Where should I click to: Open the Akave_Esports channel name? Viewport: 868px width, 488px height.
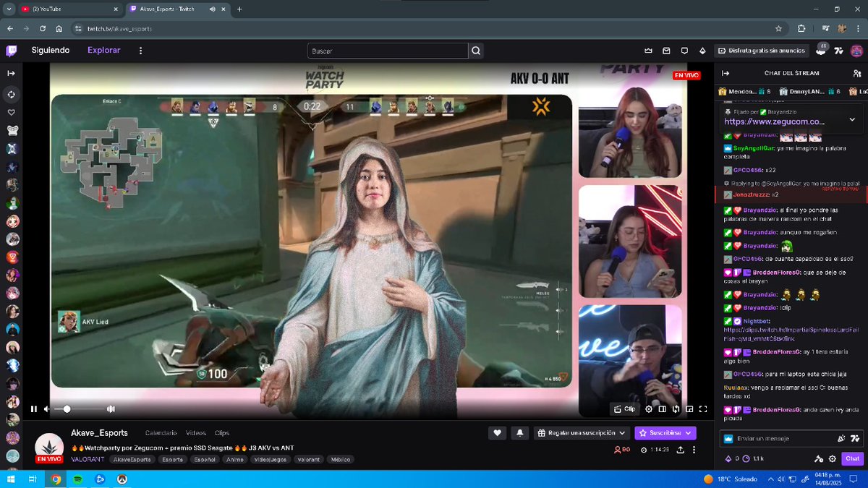click(x=100, y=433)
